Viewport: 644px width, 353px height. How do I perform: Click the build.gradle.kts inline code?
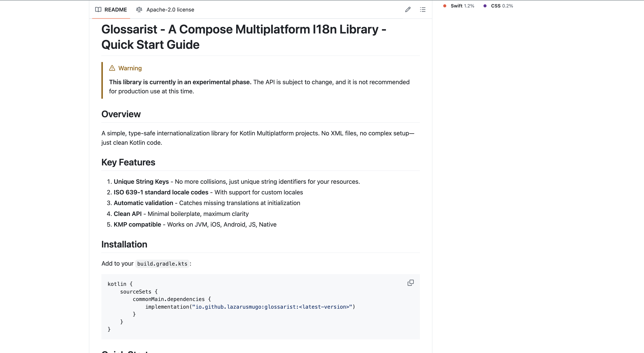click(x=162, y=264)
